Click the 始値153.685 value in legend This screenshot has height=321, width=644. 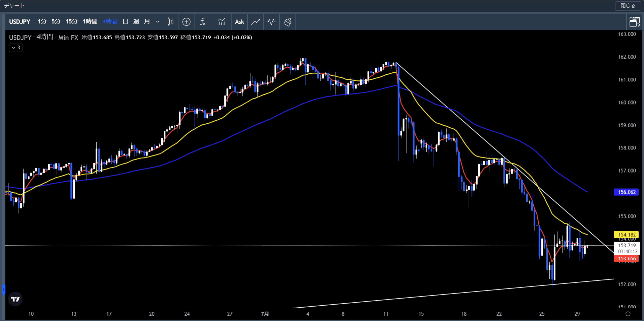pyautogui.click(x=97, y=38)
